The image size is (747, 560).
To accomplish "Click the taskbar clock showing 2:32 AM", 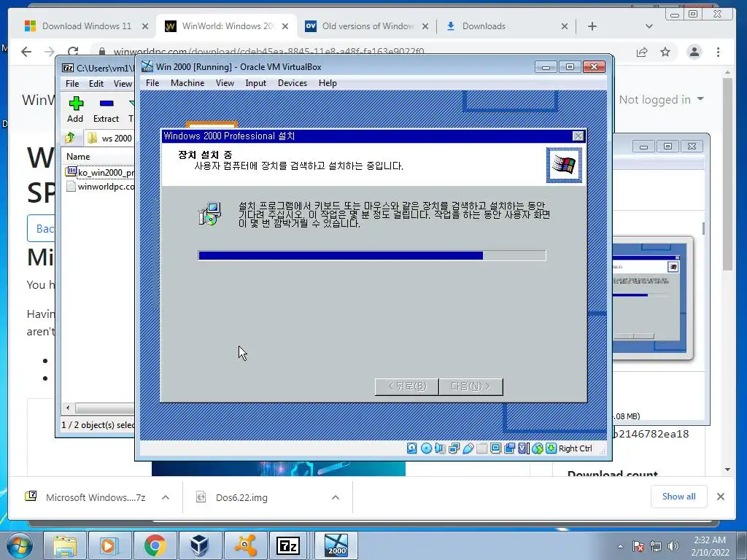I will pos(710,546).
